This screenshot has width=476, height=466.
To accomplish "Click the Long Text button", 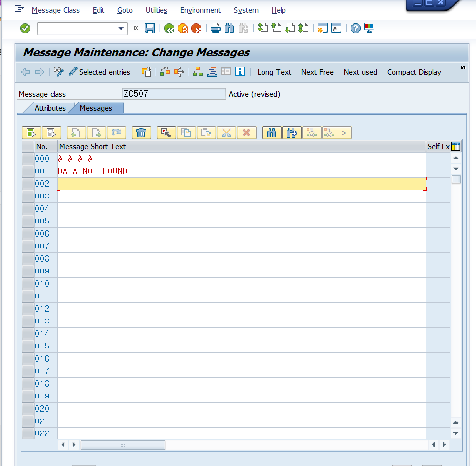I will coord(274,72).
